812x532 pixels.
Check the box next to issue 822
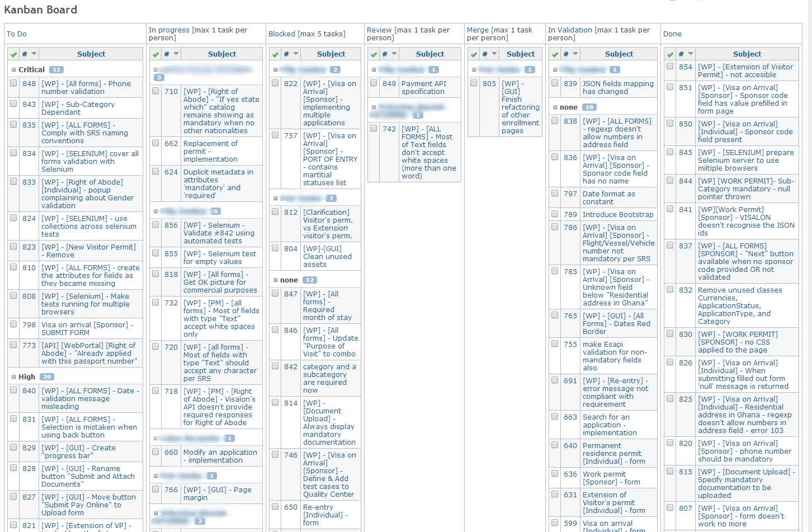(x=275, y=83)
